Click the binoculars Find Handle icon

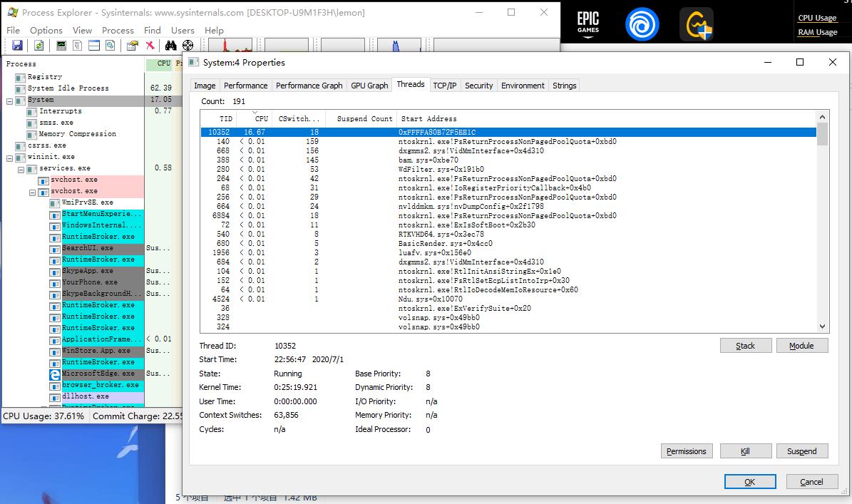pyautogui.click(x=171, y=46)
